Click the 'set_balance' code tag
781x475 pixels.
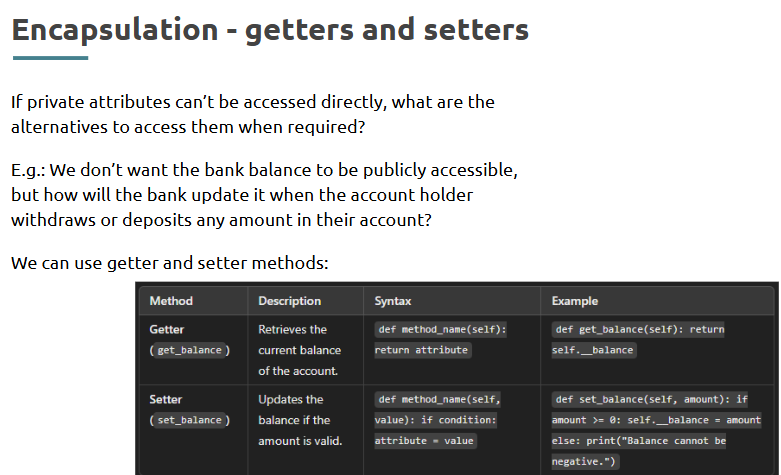coord(189,420)
